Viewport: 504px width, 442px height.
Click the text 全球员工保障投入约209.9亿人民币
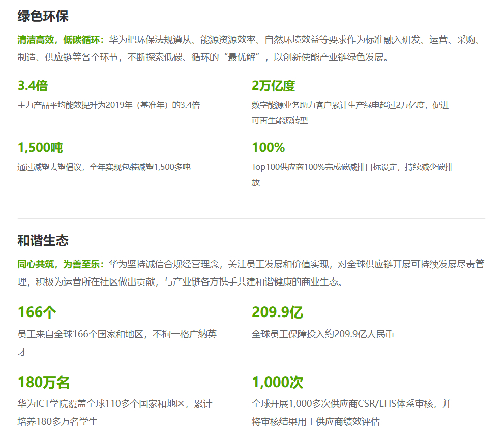pos(323,334)
